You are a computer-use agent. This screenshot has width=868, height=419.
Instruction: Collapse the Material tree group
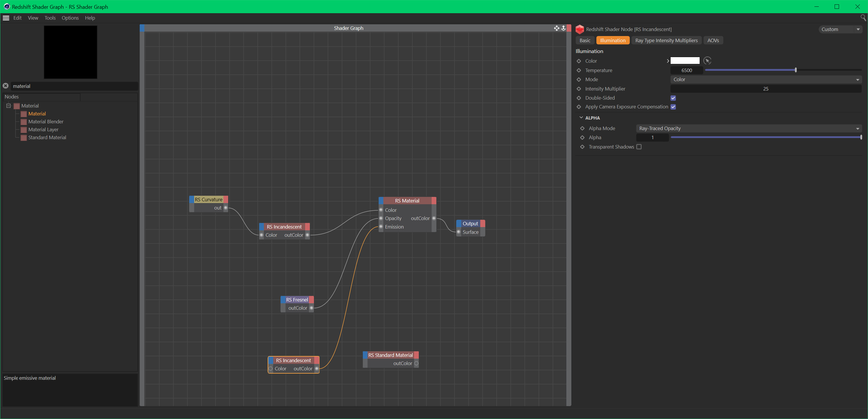(x=9, y=106)
